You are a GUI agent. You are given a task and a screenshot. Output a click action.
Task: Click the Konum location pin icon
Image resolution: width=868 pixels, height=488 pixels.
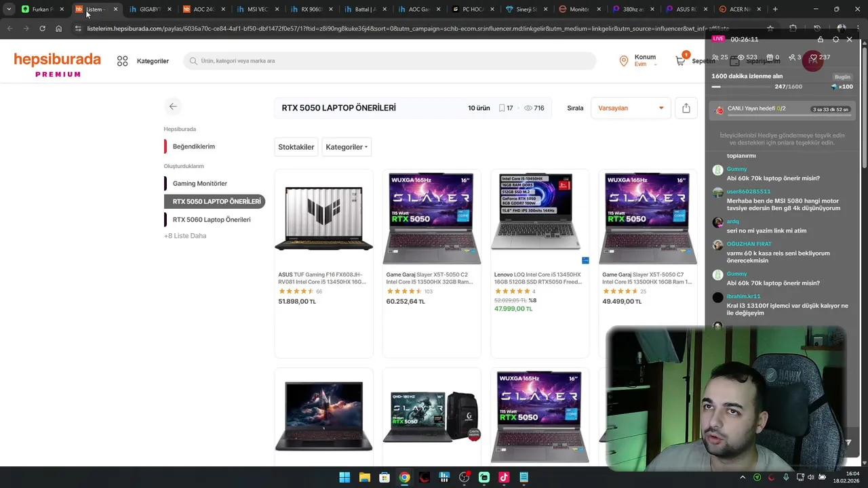[x=624, y=61]
